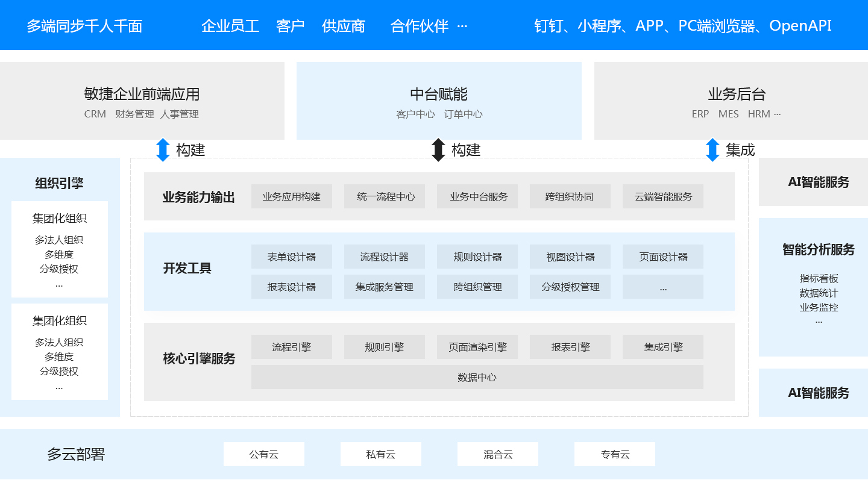Click the 页面设计器 item

click(663, 257)
